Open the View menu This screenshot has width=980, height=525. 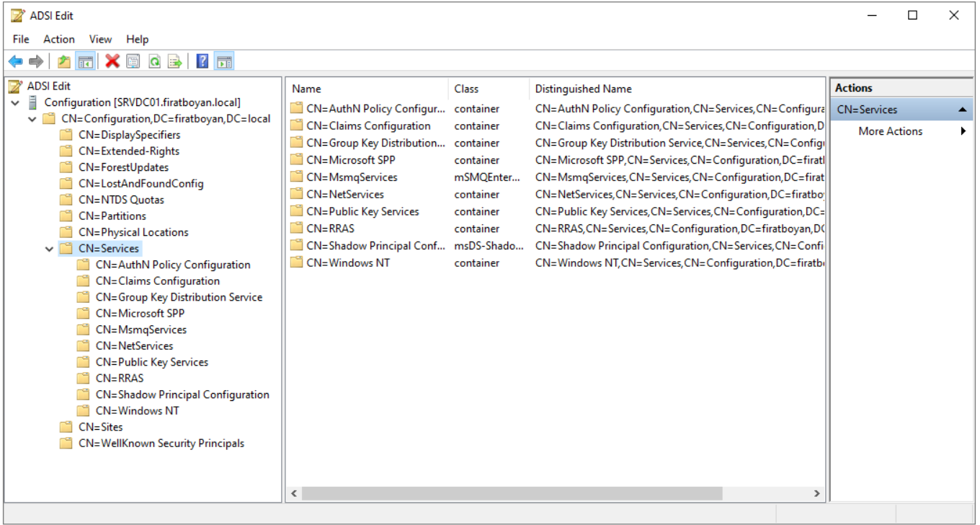coord(100,39)
